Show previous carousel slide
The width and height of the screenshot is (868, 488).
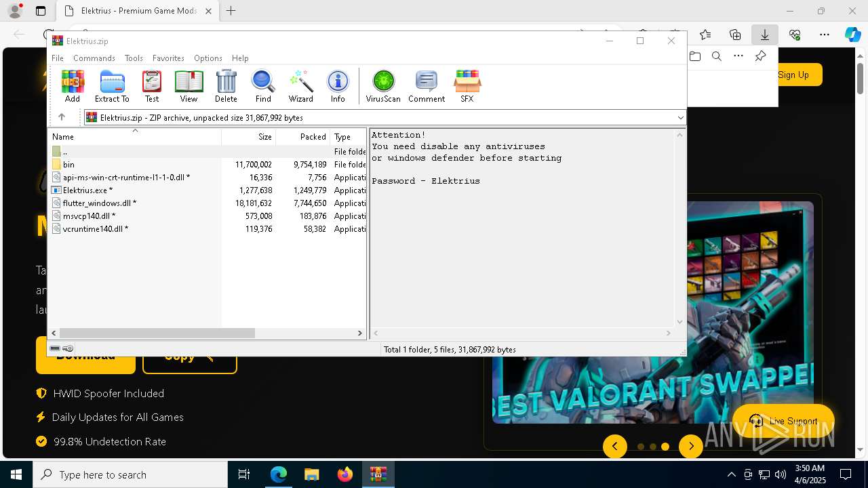pos(615,446)
